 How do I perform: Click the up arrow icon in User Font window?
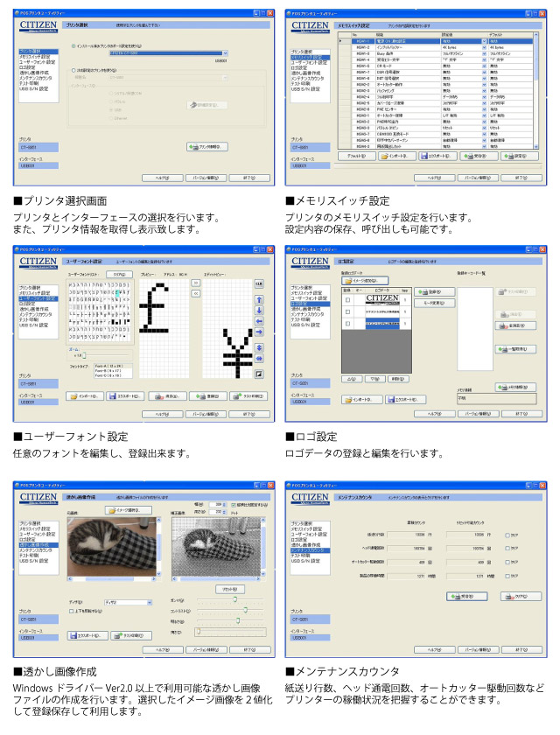(259, 300)
